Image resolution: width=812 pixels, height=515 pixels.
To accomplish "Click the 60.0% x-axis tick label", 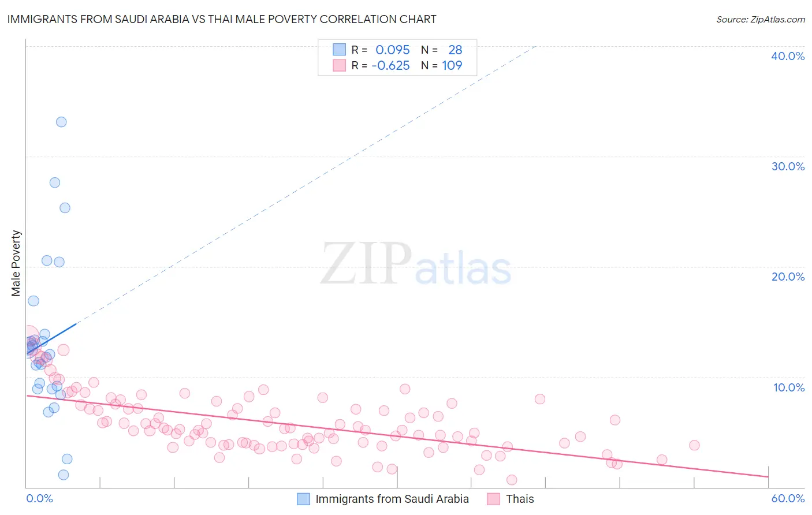I will 788,498.
